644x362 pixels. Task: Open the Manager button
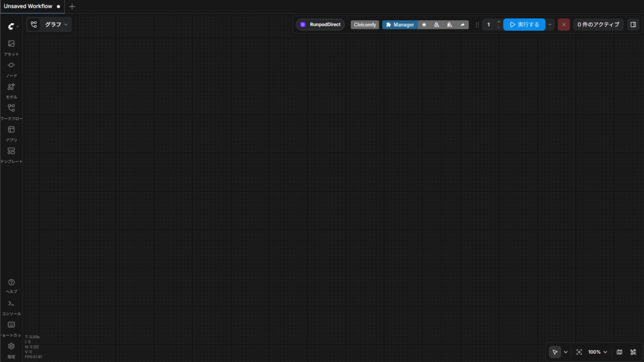[400, 25]
